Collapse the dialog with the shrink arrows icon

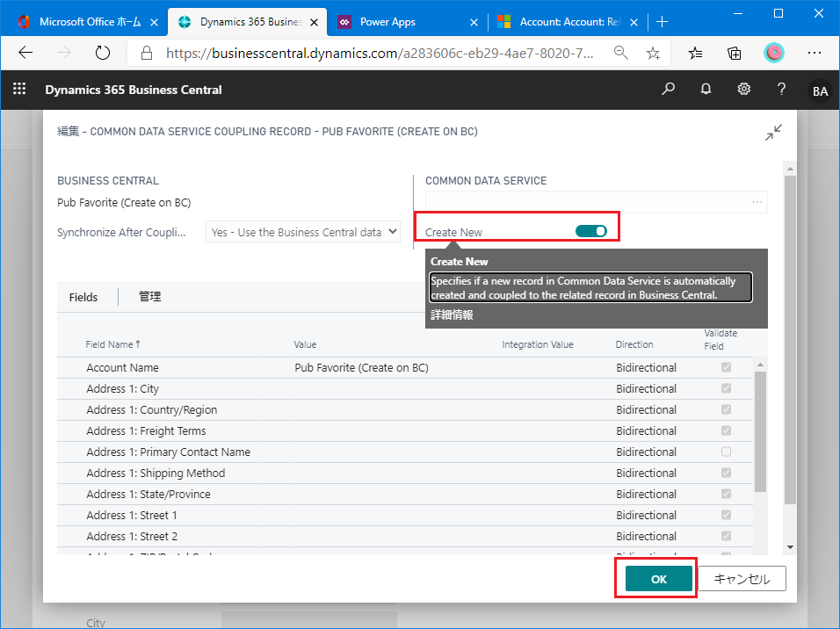(x=773, y=133)
